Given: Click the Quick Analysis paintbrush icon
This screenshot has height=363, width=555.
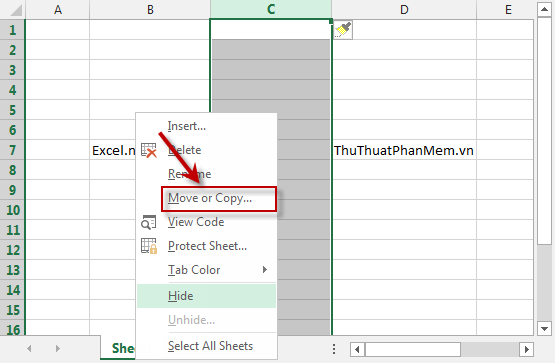Looking at the screenshot, I should pos(343,30).
